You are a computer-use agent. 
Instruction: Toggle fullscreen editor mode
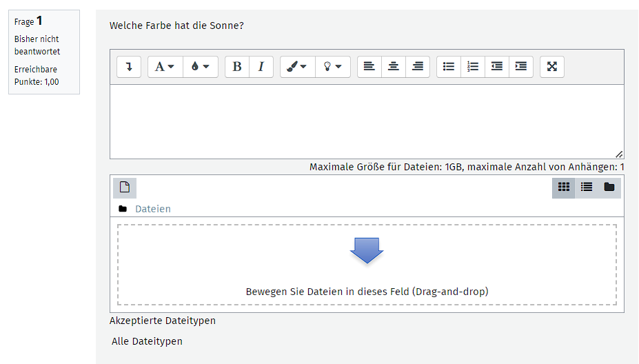551,67
